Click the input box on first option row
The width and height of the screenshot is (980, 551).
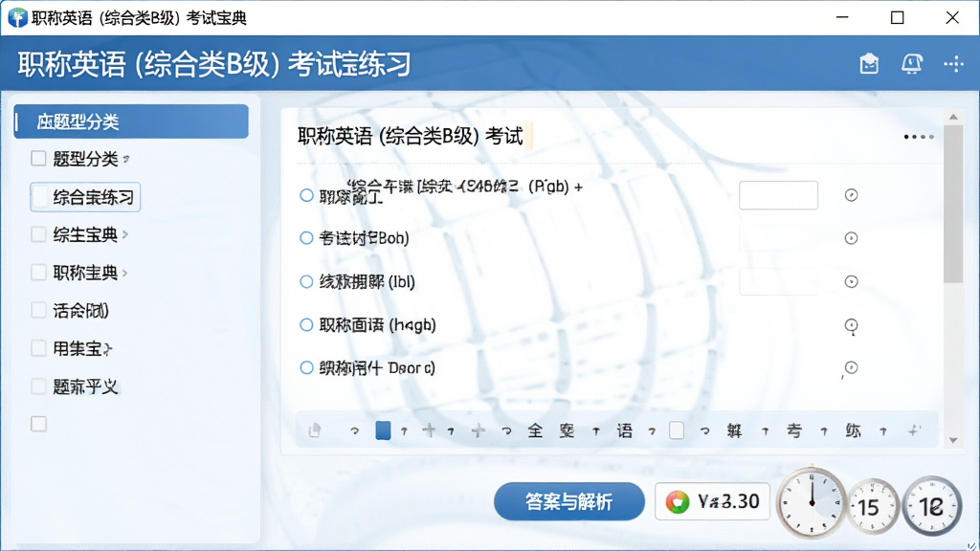[778, 195]
